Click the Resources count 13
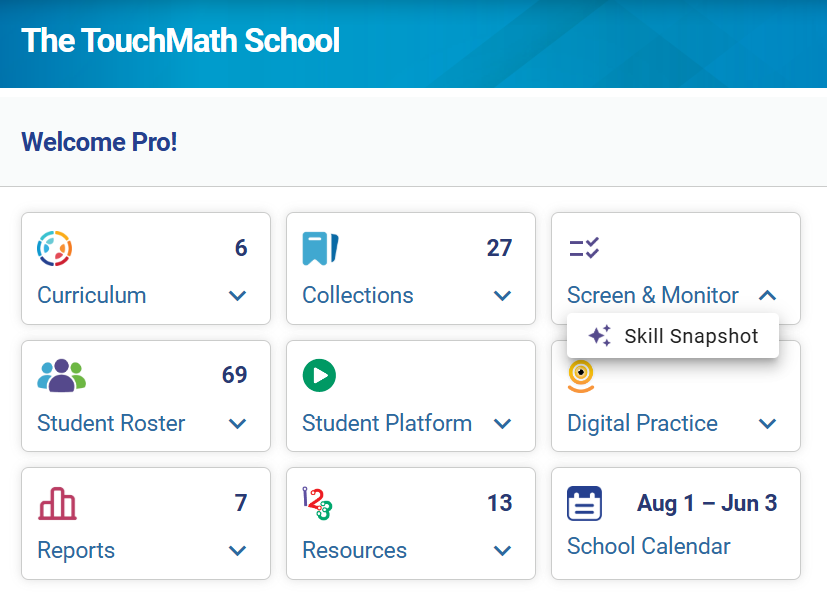Screen dimensions: 827x608 click(499, 503)
